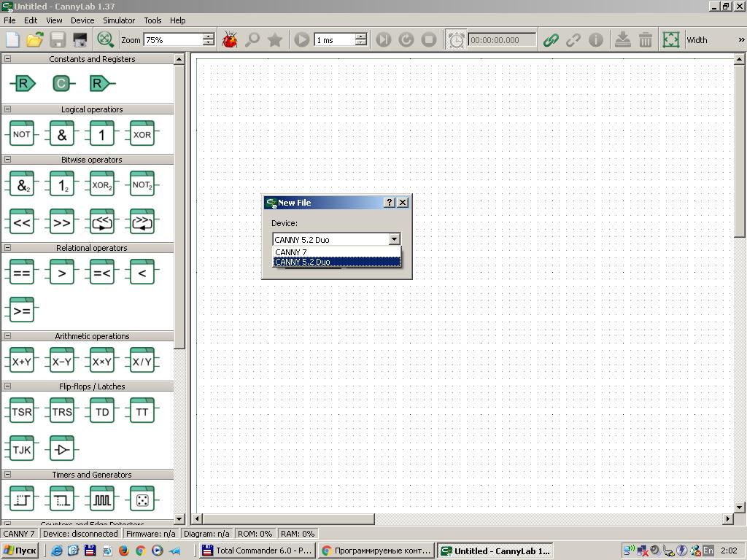Pick the TSR flip-flop element
The width and height of the screenshot is (747, 560).
[x=22, y=411]
